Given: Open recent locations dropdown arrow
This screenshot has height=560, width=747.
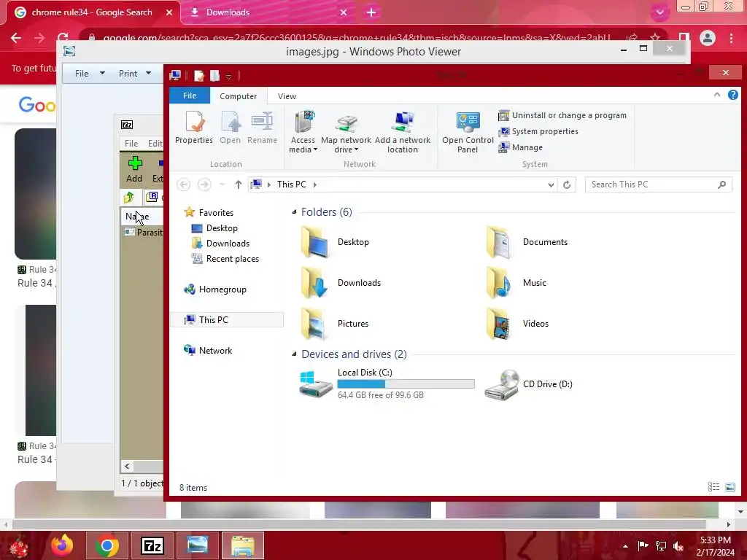Looking at the screenshot, I should pyautogui.click(x=222, y=184).
